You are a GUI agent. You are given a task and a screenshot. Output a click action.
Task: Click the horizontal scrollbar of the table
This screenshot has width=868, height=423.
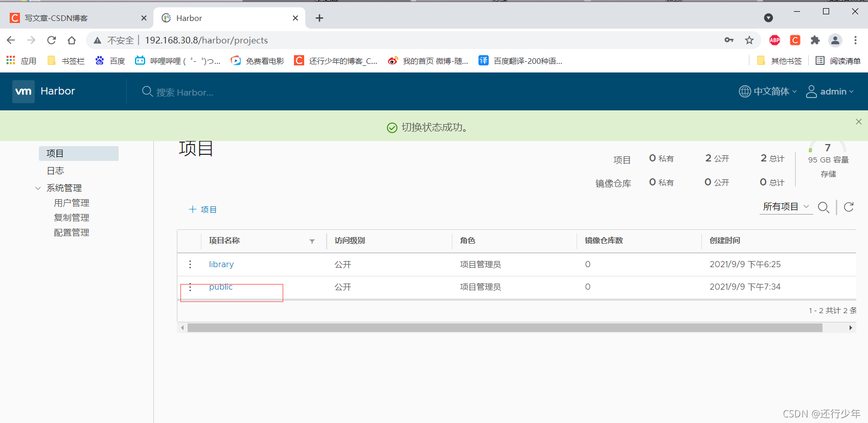point(505,328)
